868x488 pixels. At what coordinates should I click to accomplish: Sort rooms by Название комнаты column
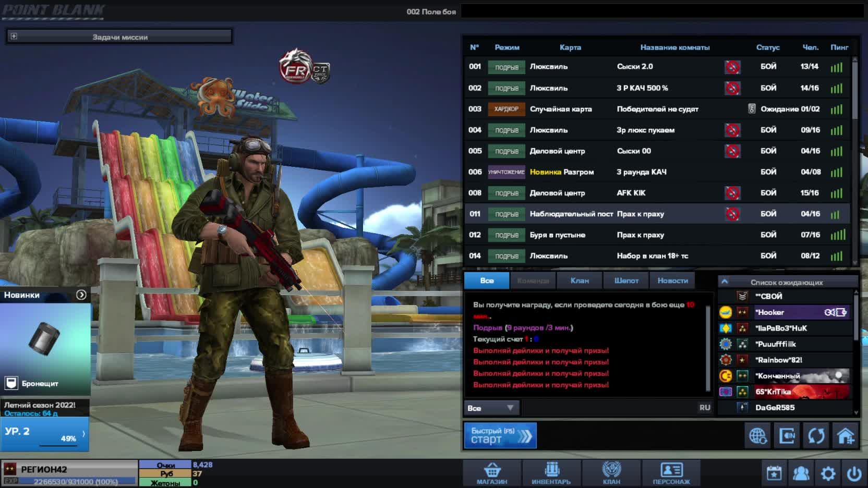tap(675, 47)
